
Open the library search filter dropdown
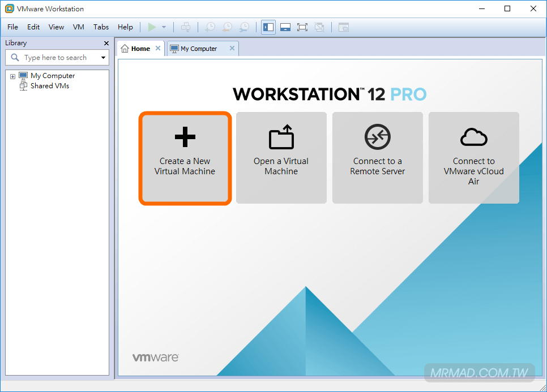click(103, 58)
